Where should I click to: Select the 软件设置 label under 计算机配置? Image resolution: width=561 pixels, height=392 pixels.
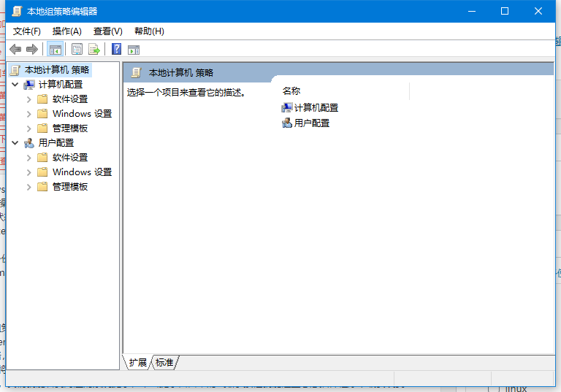click(x=70, y=99)
